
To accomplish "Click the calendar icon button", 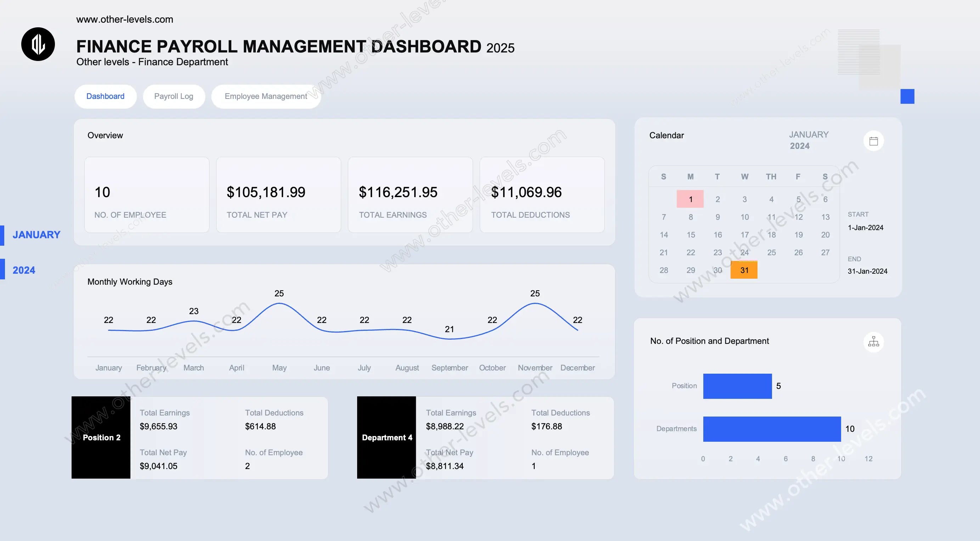I will click(873, 141).
